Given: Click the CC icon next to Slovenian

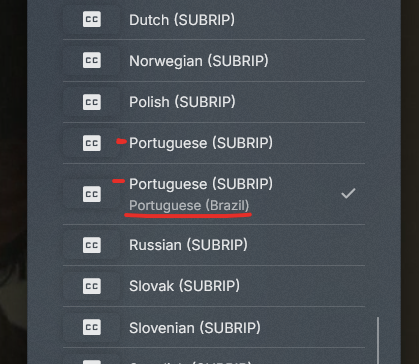Looking at the screenshot, I should pyautogui.click(x=92, y=327).
